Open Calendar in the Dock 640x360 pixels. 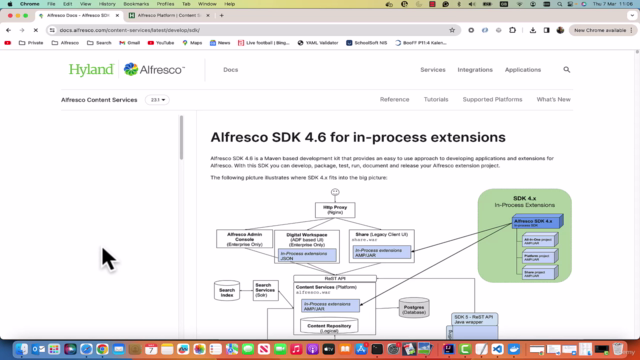click(151, 349)
